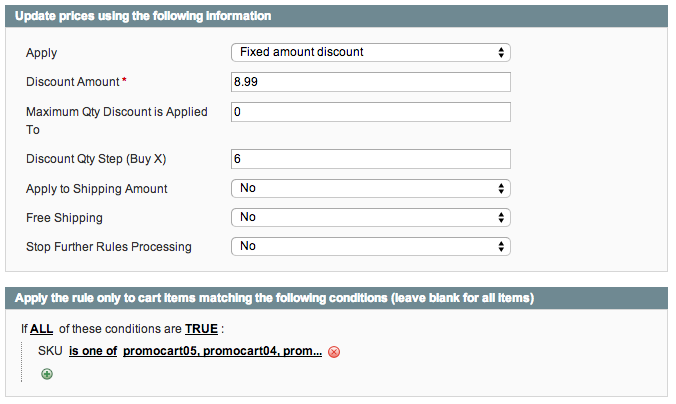Click the Apply to Shipping Amount label
This screenshot has height=404, width=676.
click(x=96, y=188)
